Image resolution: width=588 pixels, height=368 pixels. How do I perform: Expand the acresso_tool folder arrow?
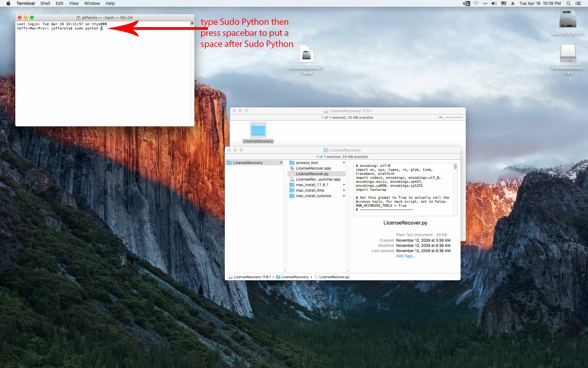click(x=344, y=163)
